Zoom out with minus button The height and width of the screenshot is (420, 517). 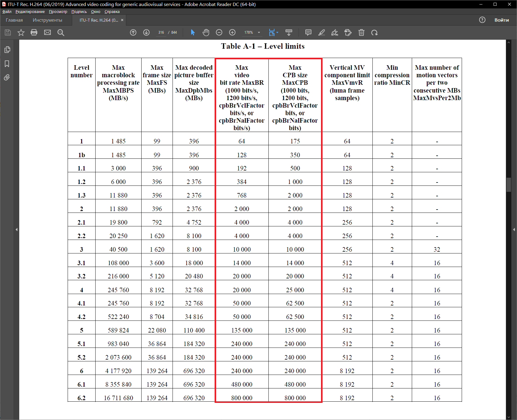coord(219,32)
